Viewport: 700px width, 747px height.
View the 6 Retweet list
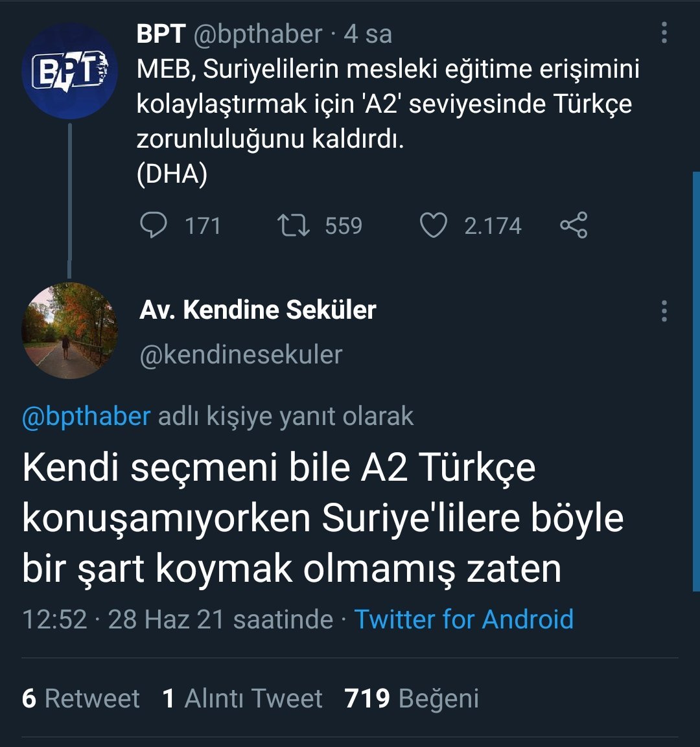[x=81, y=698]
